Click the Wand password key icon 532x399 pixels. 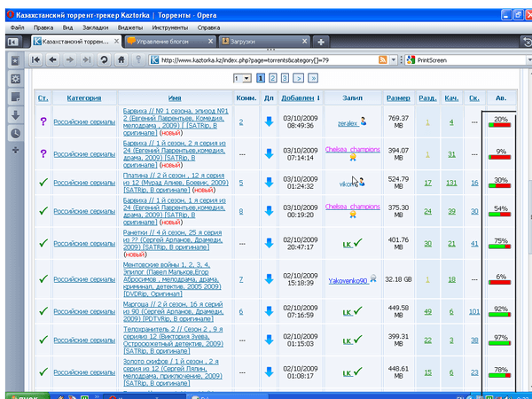click(138, 60)
